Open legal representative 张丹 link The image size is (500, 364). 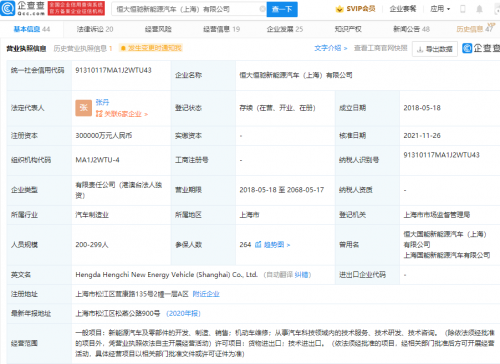[102, 102]
